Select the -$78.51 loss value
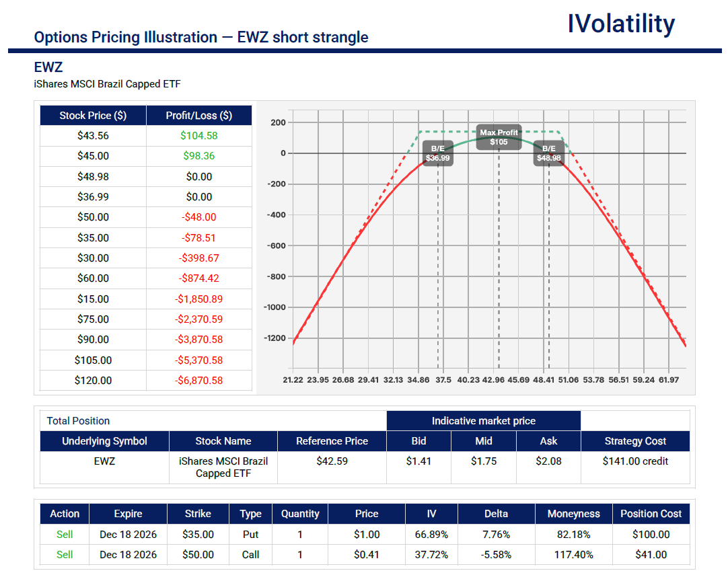This screenshot has height=577, width=728. pyautogui.click(x=198, y=237)
